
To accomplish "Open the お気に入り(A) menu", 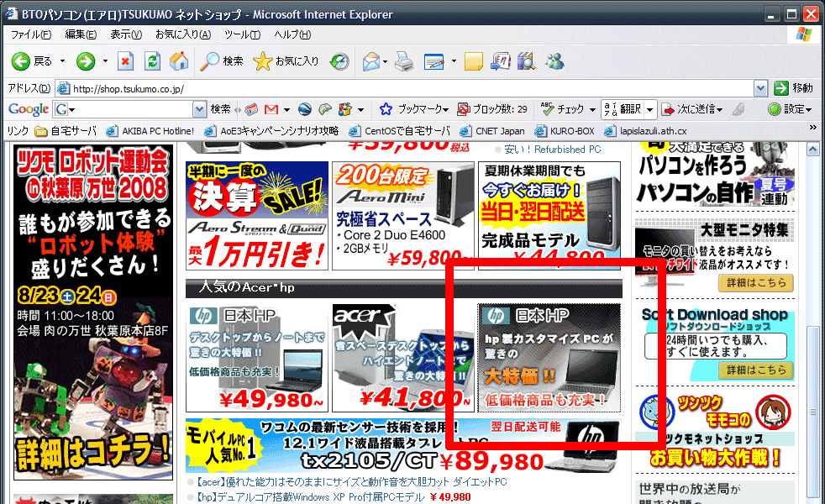I will (x=183, y=34).
